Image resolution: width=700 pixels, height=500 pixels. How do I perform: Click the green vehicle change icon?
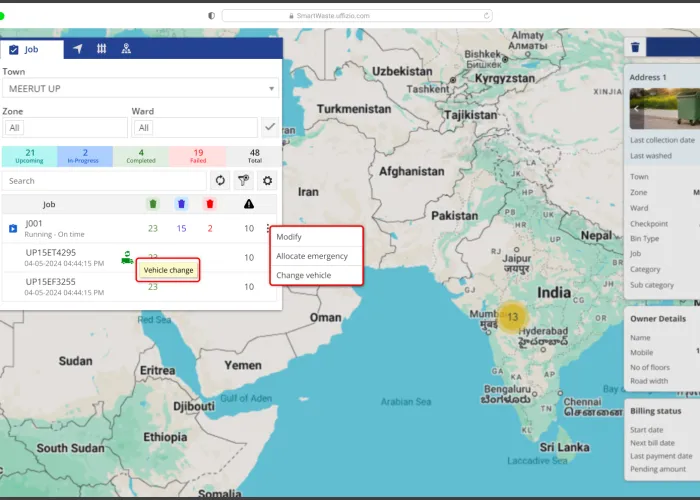tap(127, 256)
